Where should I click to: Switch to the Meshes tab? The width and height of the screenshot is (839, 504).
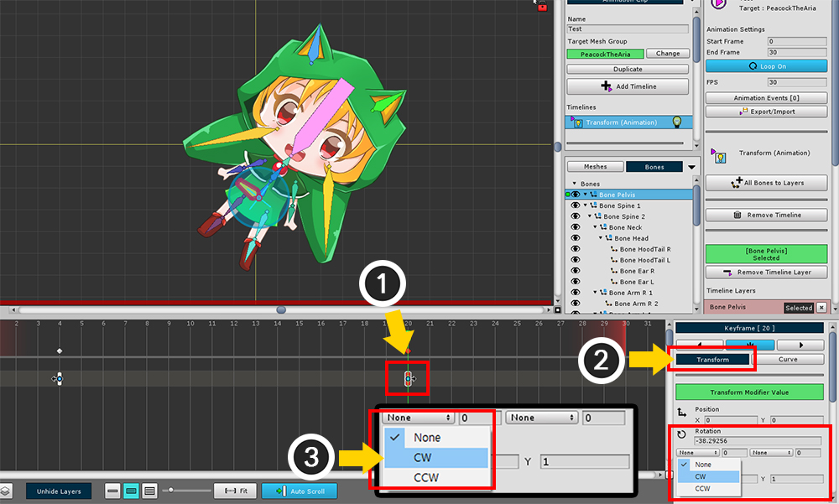point(595,167)
